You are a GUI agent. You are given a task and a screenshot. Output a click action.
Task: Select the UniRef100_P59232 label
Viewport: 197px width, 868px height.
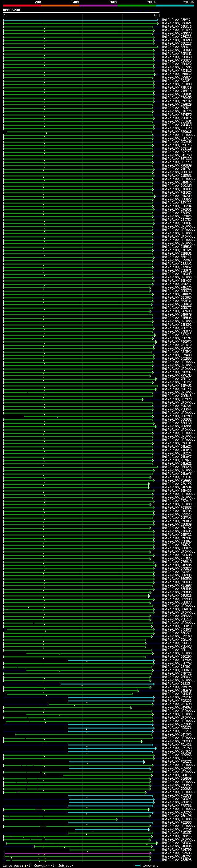[177, 697]
